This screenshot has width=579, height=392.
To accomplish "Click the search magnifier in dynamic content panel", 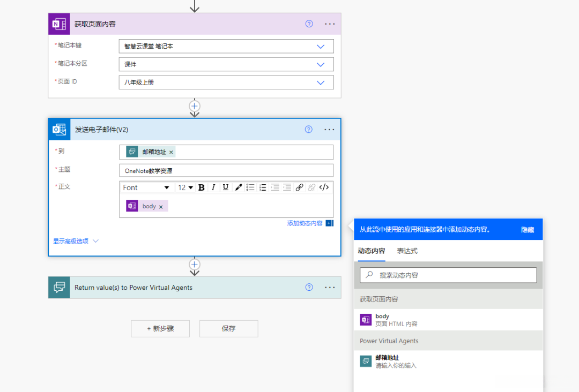I will point(369,275).
